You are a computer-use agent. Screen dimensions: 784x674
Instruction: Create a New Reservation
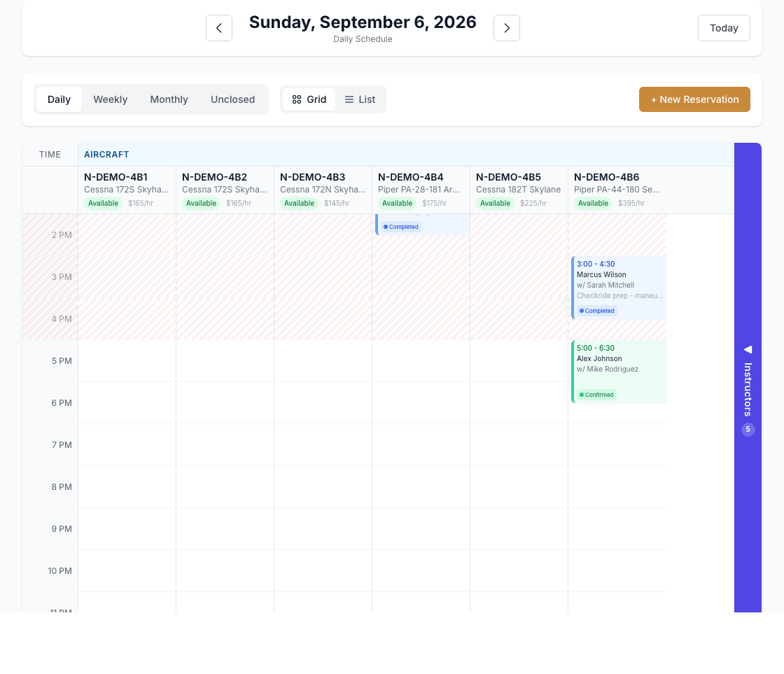point(694,99)
